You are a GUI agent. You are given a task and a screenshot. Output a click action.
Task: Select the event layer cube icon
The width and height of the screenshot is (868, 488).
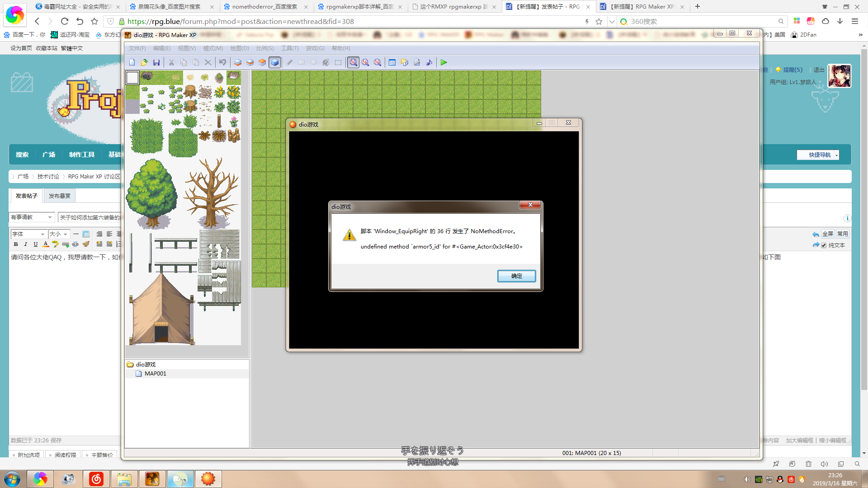pyautogui.click(x=274, y=62)
